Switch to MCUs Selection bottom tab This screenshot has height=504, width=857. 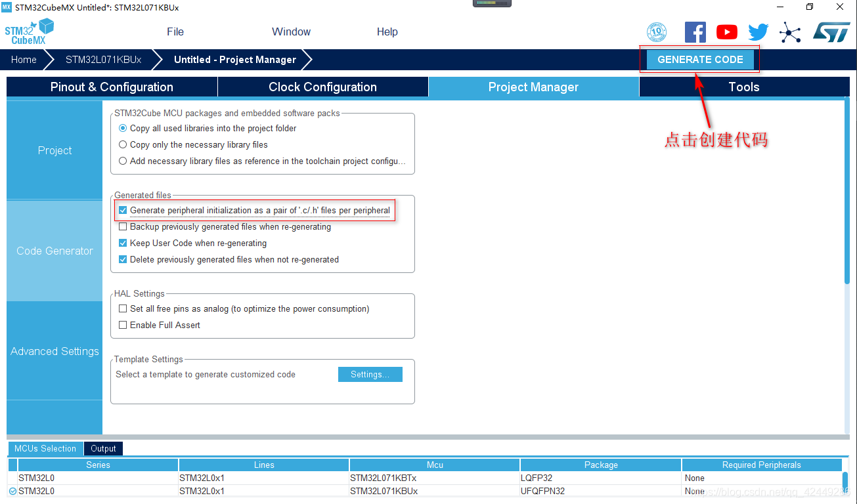pos(45,448)
